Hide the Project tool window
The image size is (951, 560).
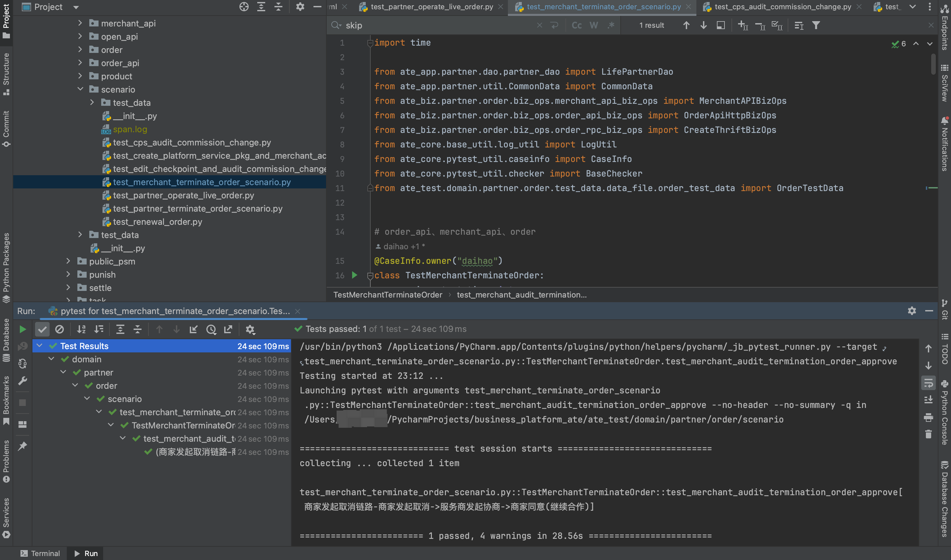(x=317, y=7)
